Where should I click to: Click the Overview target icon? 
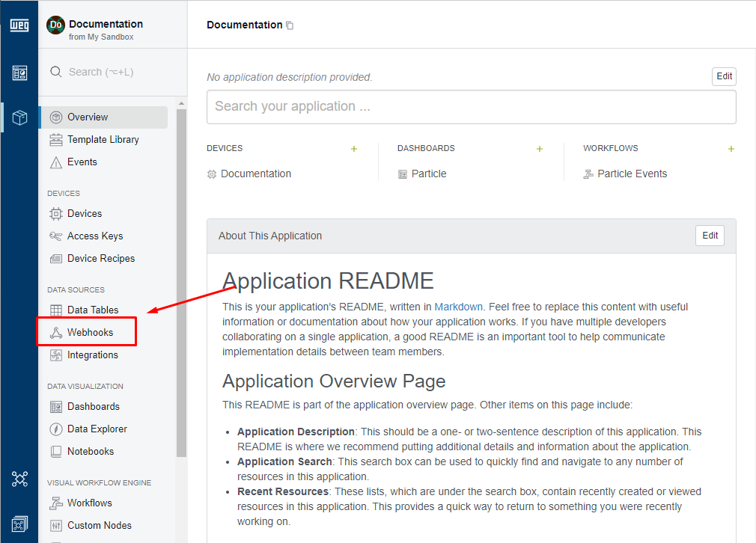tap(56, 117)
